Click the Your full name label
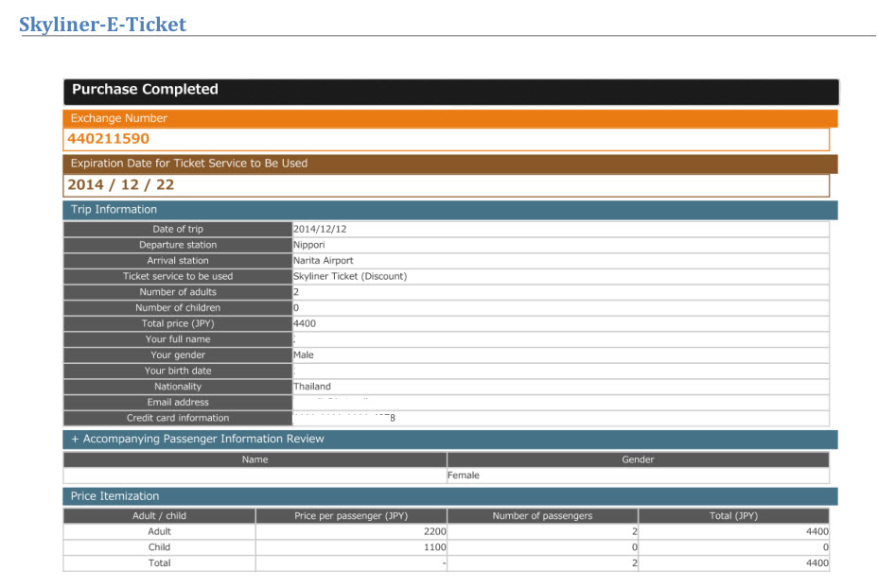Screen dimensions: 878x588 (178, 339)
